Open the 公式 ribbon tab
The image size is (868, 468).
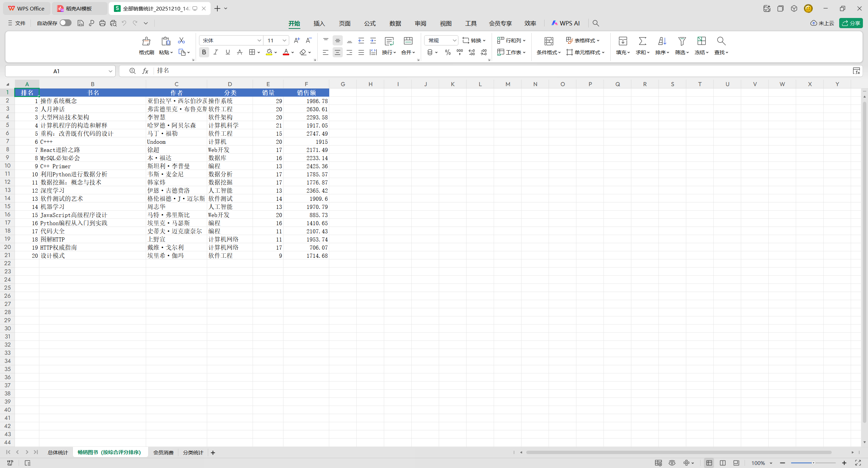(x=370, y=23)
